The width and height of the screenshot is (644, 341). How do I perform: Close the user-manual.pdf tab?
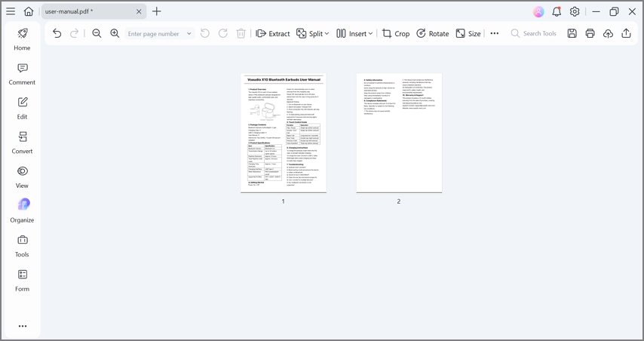point(139,11)
